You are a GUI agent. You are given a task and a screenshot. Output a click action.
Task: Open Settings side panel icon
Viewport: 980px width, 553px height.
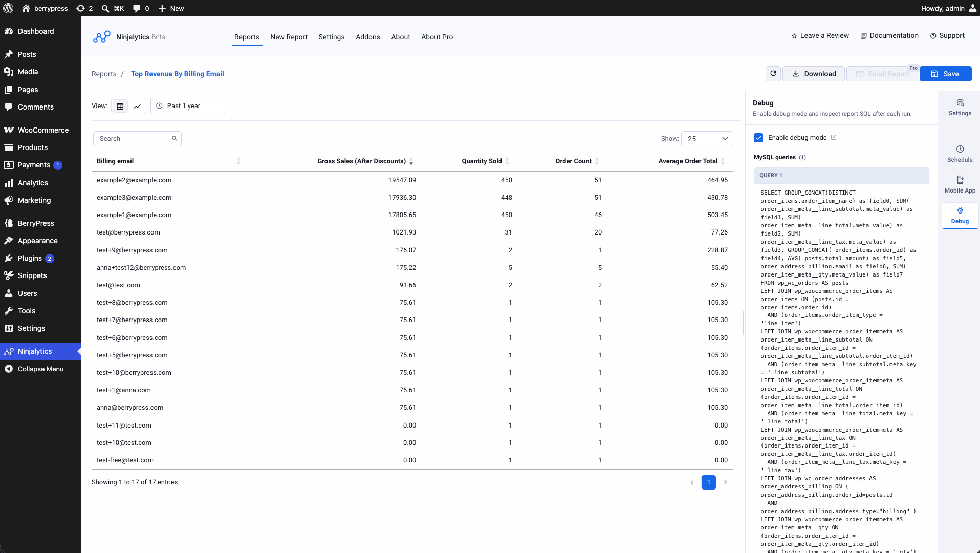click(x=960, y=108)
